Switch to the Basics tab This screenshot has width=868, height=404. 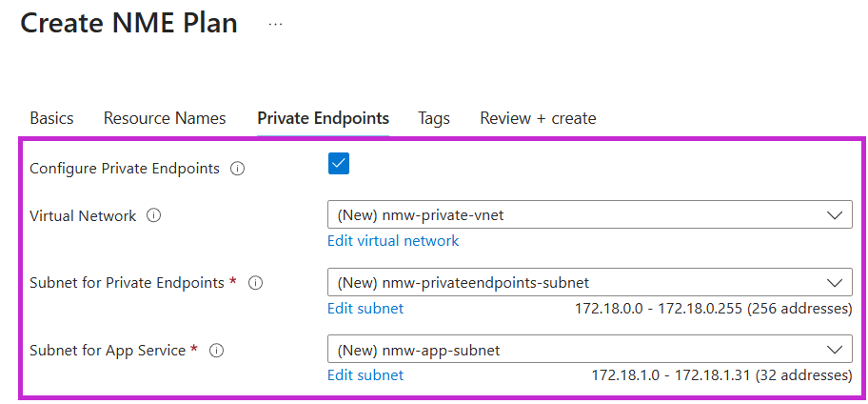(x=51, y=118)
